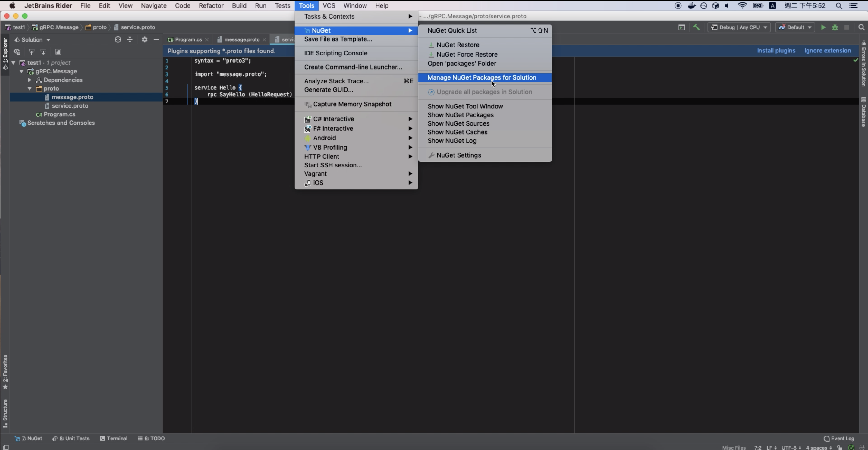
Task: Expand the C# Interactive submenu
Action: pos(356,119)
